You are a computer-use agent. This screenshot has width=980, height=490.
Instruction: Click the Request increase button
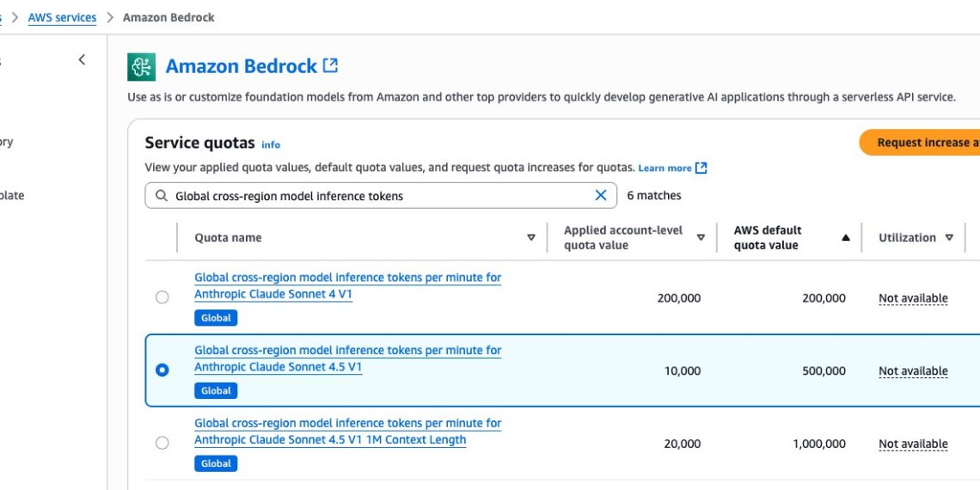coord(919,143)
